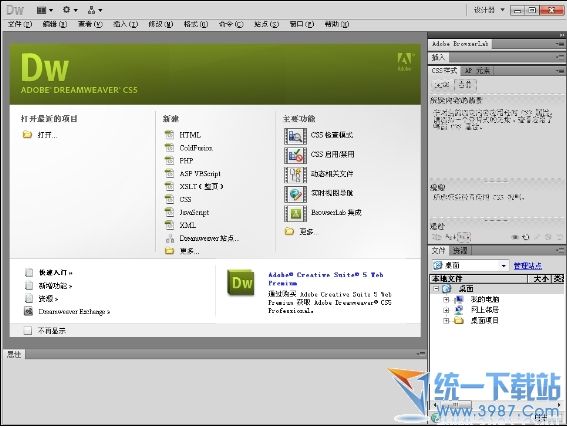Image resolution: width=567 pixels, height=428 pixels.
Task: Create a new CSS file
Action: [186, 199]
